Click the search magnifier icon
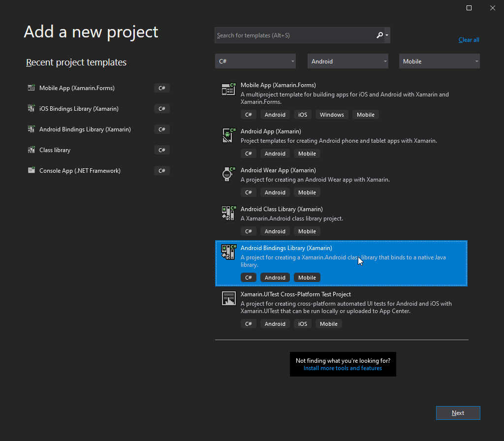This screenshot has width=504, height=441. 379,35
